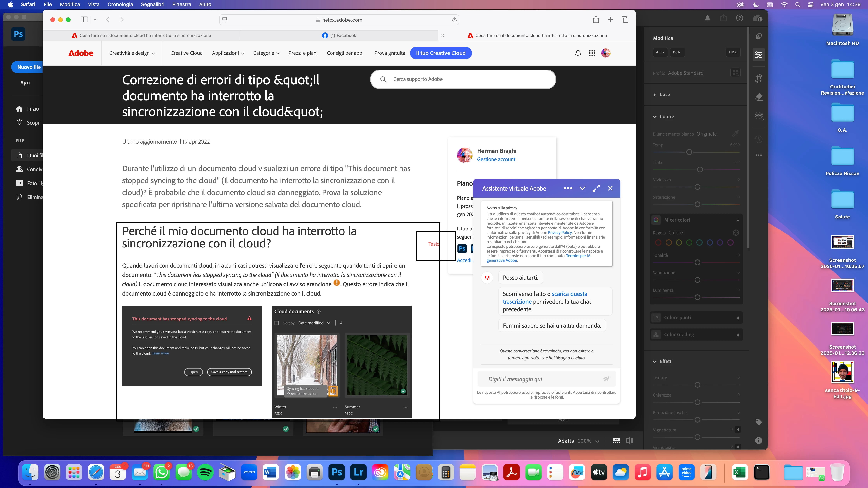Select Lightroom crop and rotate tool
Image resolution: width=868 pixels, height=488 pixels.
(759, 78)
